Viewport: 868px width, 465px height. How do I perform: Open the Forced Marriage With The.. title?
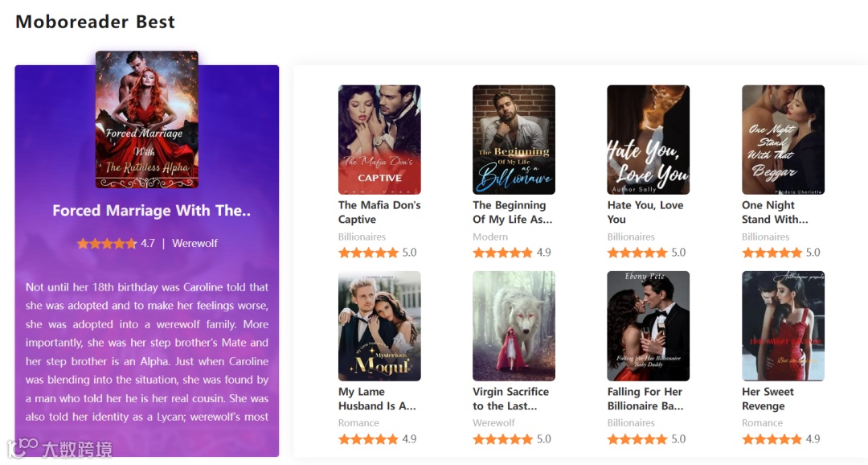click(151, 211)
